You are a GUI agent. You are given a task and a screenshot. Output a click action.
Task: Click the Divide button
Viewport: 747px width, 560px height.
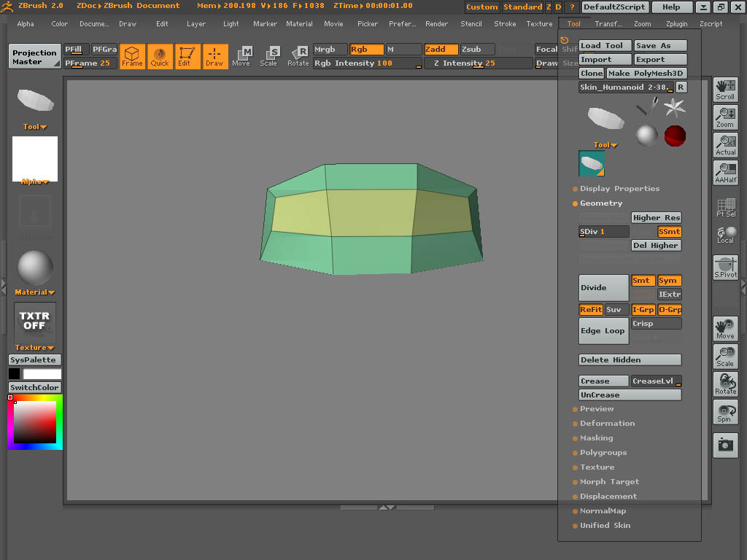click(x=603, y=287)
